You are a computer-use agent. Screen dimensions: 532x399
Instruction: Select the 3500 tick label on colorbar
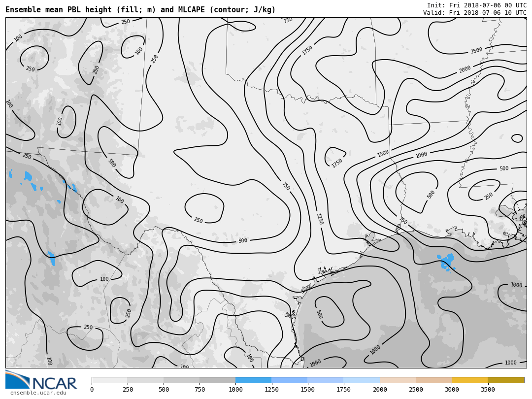pos(488,390)
